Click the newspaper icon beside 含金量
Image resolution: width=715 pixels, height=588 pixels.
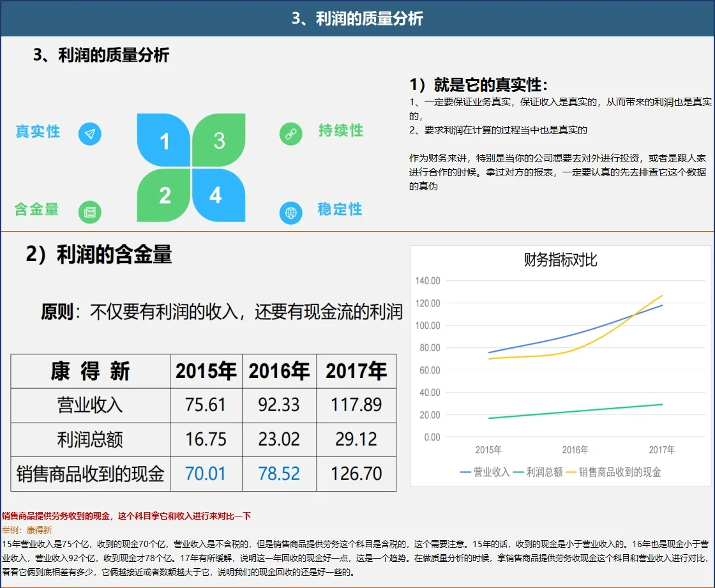[90, 212]
